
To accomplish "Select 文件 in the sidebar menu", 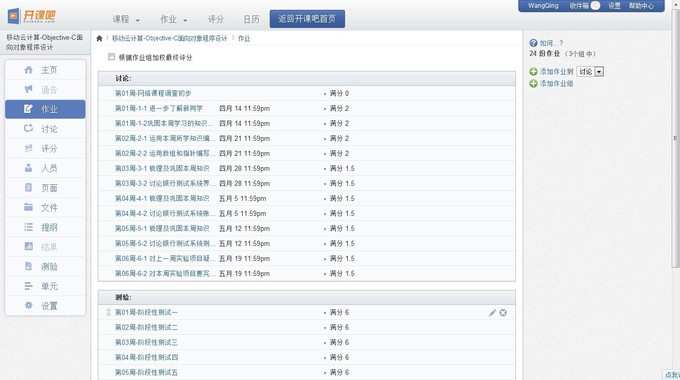I will [45, 207].
